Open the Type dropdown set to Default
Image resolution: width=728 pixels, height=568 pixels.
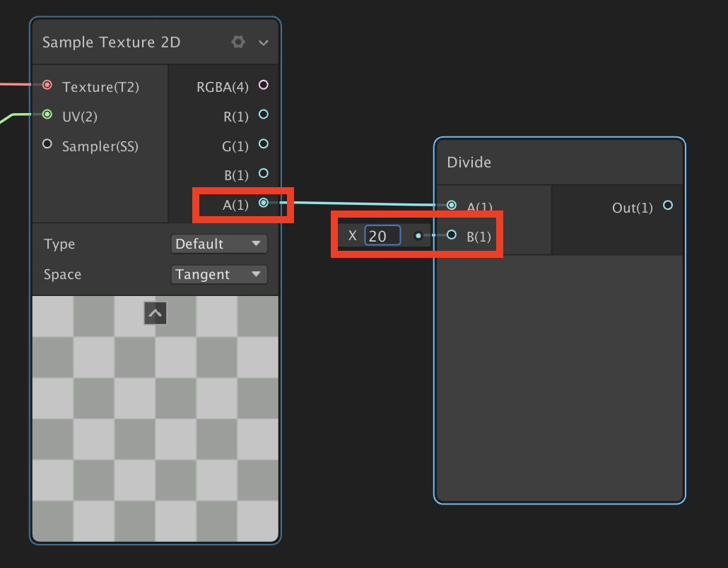219,244
